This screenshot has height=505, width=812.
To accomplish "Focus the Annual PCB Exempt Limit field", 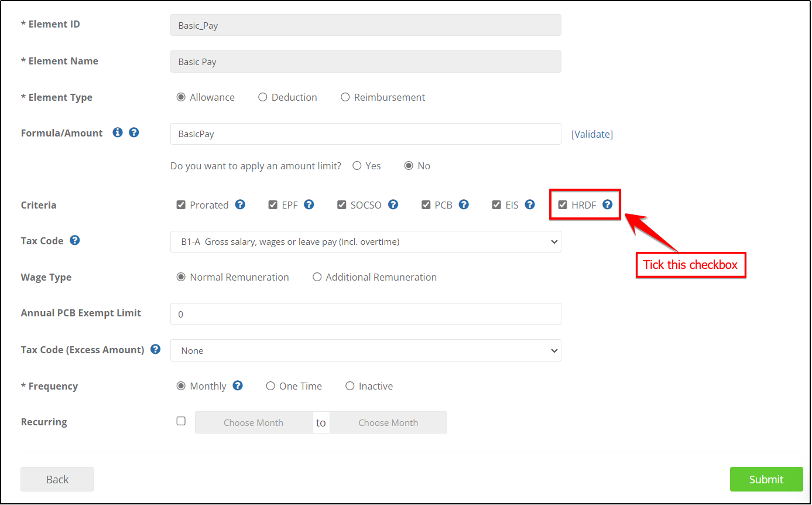I will [x=366, y=314].
